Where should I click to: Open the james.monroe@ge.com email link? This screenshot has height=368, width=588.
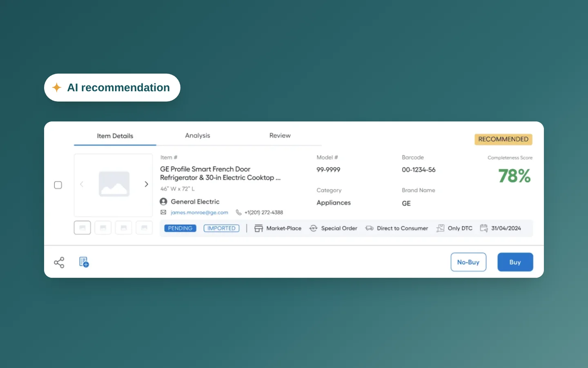[199, 213]
